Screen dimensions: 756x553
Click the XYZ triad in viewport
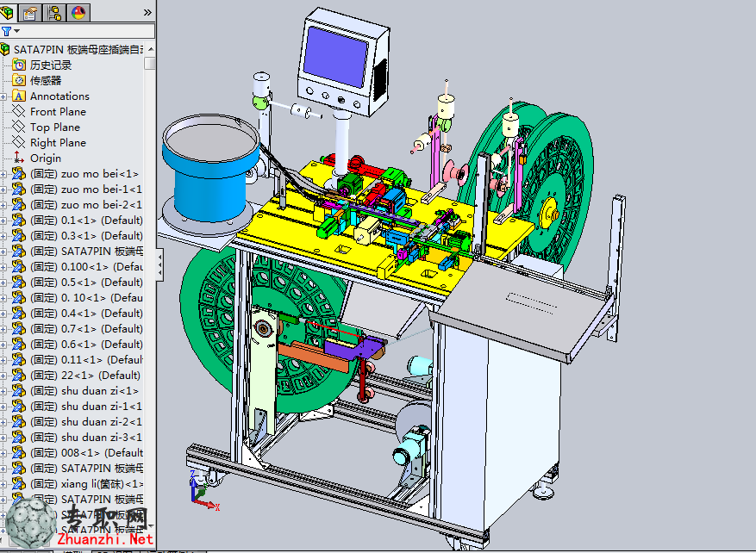203,489
